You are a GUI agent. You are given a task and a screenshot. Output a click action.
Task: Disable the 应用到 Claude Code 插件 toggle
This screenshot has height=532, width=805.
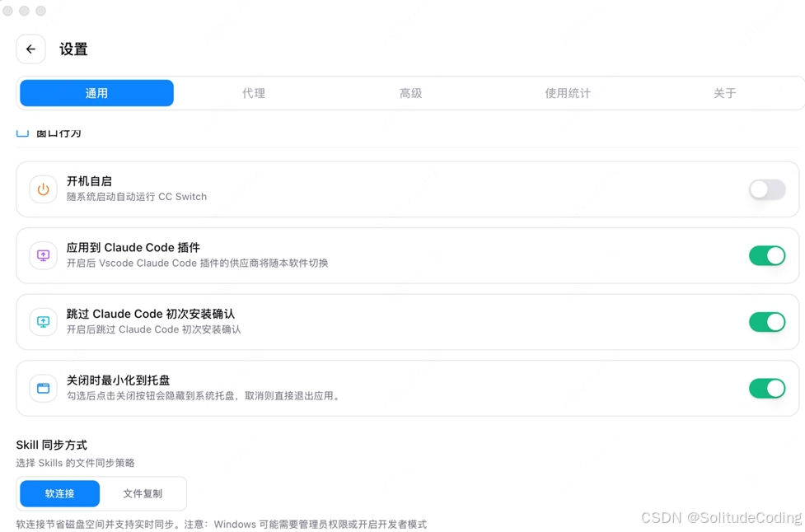pyautogui.click(x=766, y=255)
